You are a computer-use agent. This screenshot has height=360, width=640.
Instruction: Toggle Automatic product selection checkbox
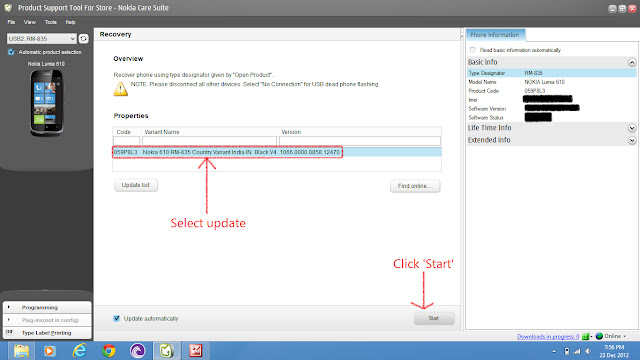pyautogui.click(x=11, y=52)
